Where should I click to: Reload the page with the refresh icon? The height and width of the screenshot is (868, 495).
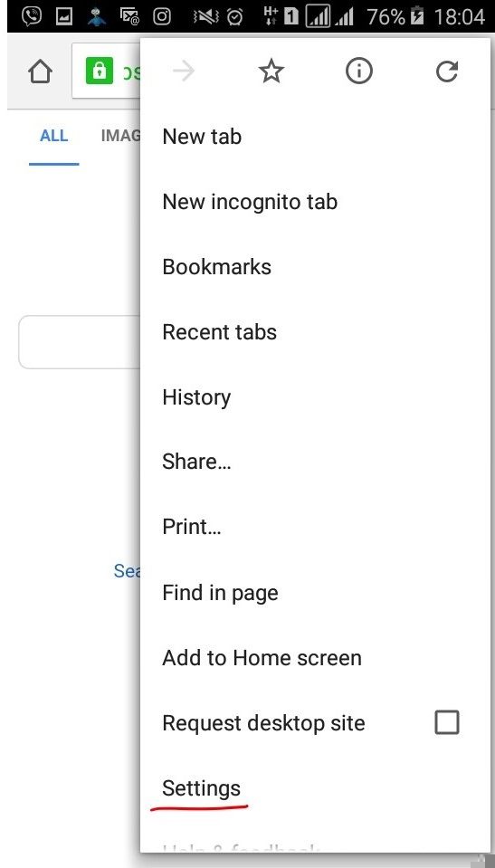pyautogui.click(x=446, y=72)
